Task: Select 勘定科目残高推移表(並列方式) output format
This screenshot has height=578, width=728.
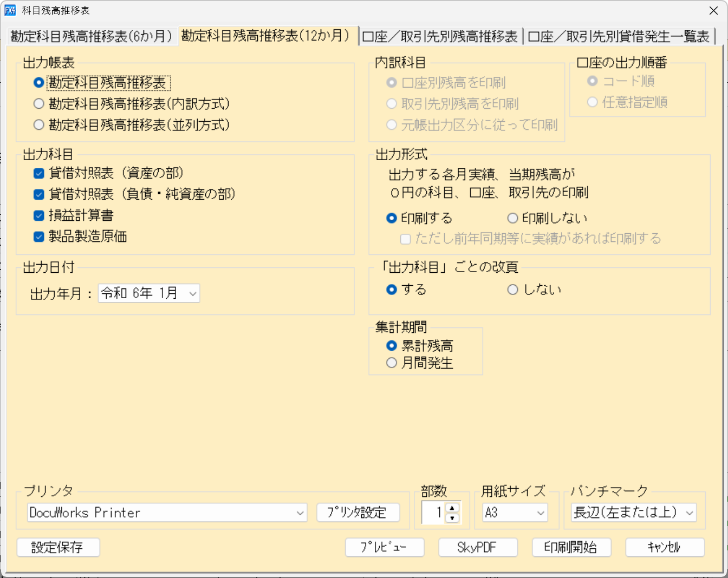Action: pos(38,125)
